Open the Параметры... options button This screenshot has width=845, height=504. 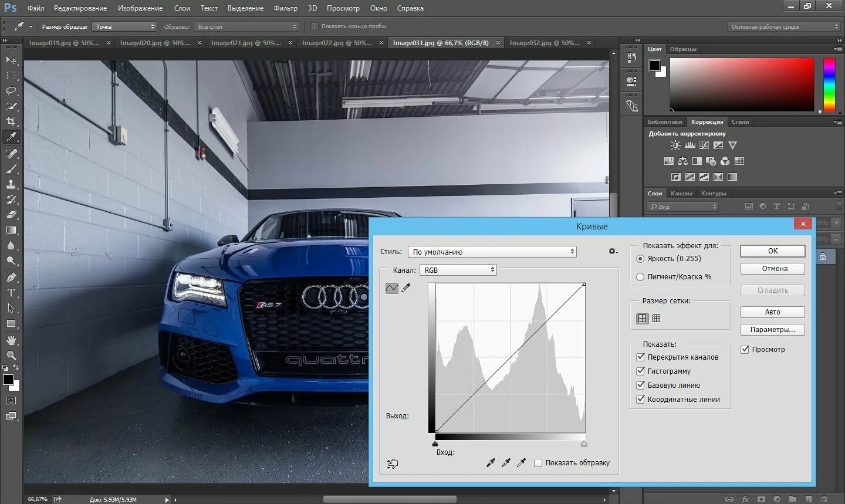click(773, 330)
